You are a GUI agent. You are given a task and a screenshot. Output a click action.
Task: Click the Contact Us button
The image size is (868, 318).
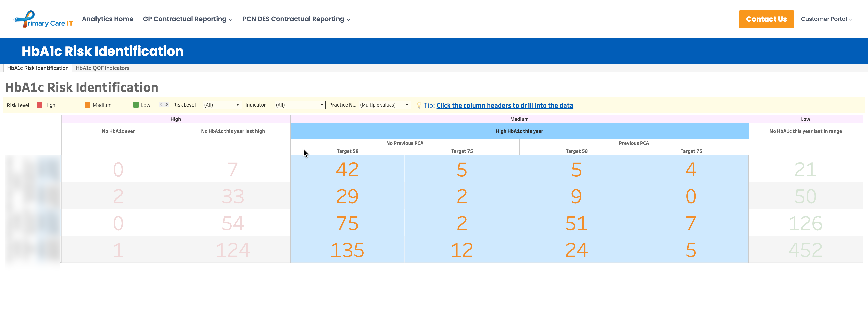click(x=766, y=19)
